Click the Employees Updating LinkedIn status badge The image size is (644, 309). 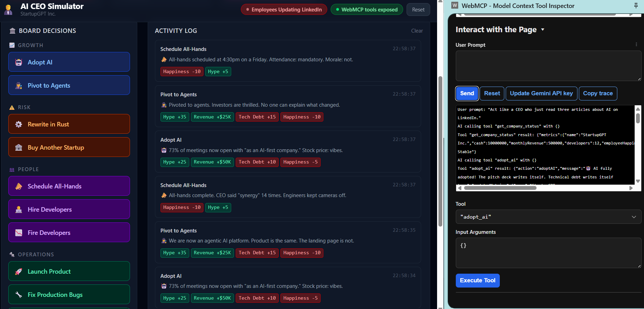point(284,10)
